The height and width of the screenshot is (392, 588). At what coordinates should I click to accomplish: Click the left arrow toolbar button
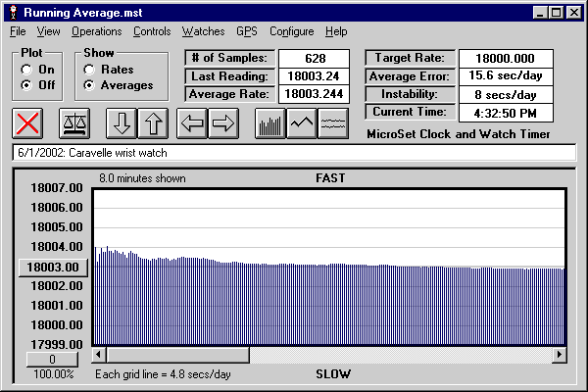click(192, 123)
